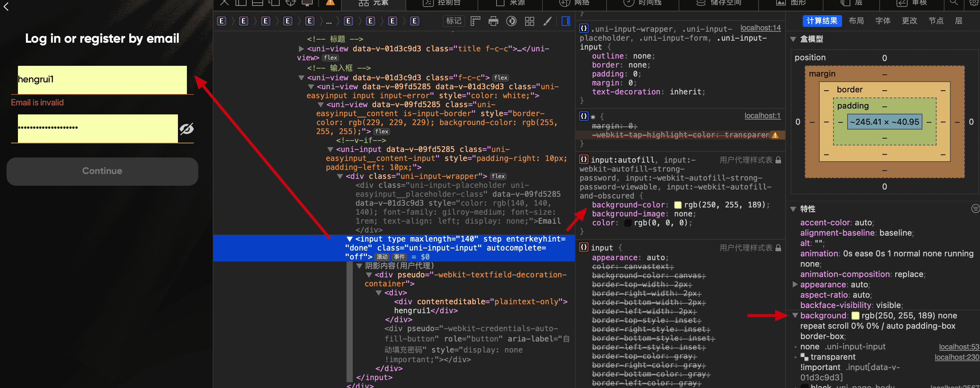Viewport: 980px width, 388px height.
Task: Click the orange warning triangle in the toolbar
Action: tap(330, 2)
